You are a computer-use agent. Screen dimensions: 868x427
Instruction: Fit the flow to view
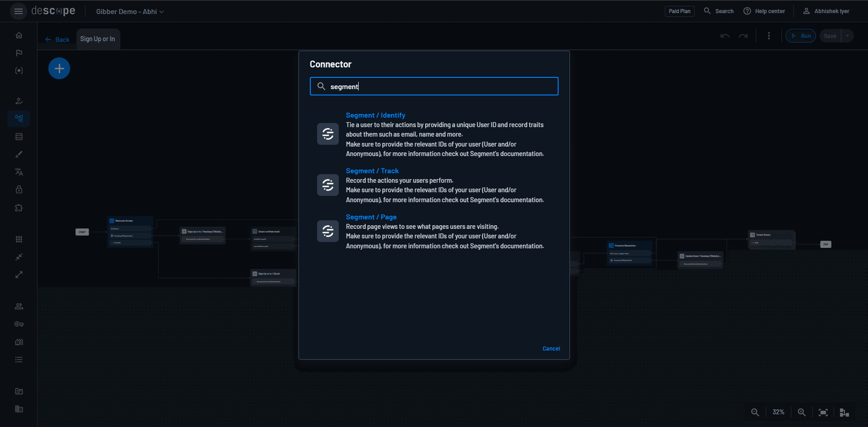pyautogui.click(x=823, y=412)
